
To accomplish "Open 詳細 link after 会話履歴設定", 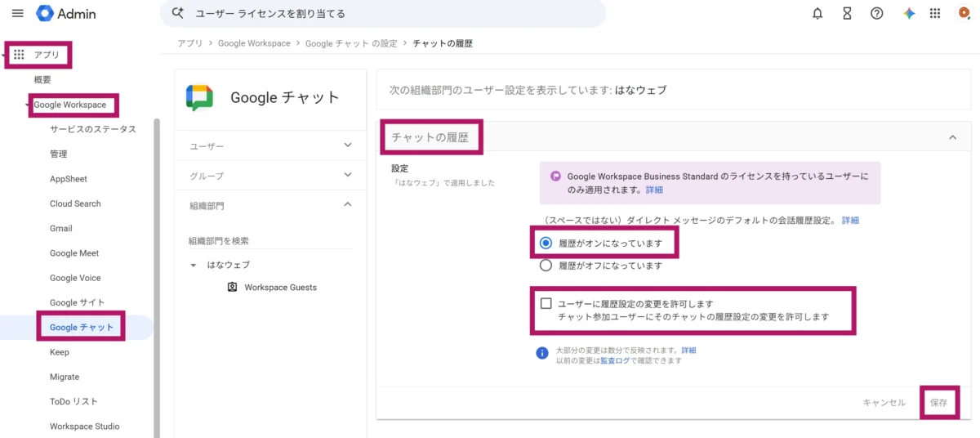I will coord(850,221).
